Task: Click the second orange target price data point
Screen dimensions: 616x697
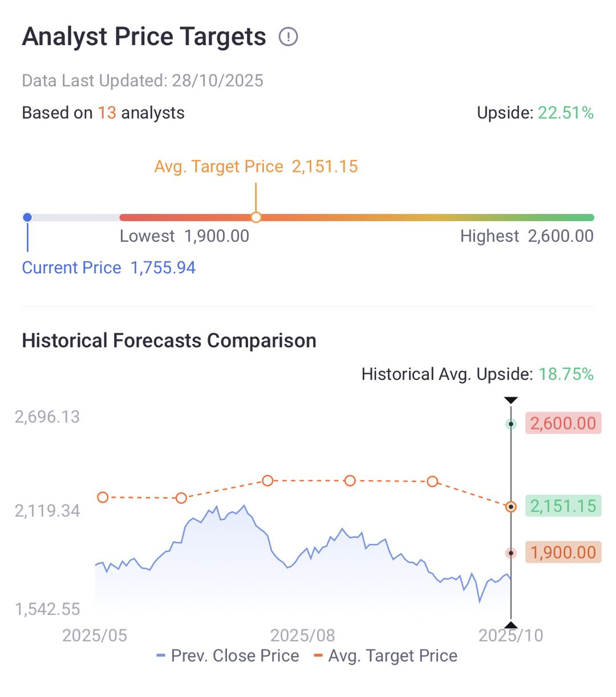Action: point(181,498)
